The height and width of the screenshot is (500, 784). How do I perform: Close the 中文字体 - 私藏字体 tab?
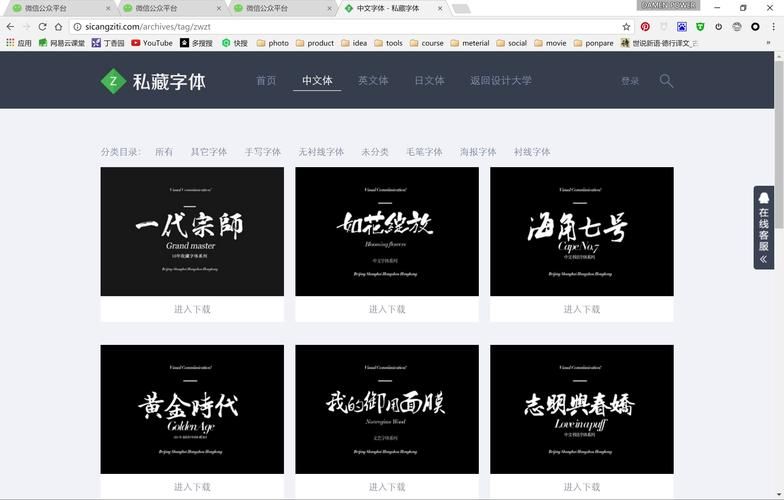[x=440, y=8]
